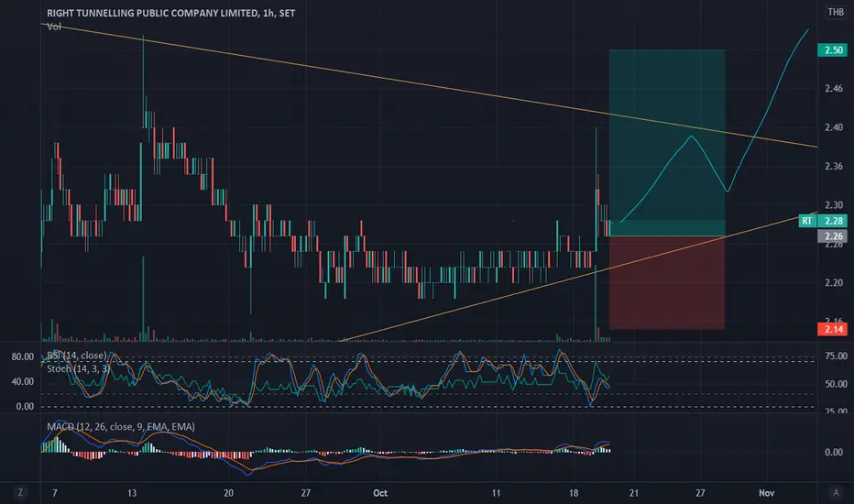Click the MACD (12, 26, close, 9, EMA, EMA) label
854x504 pixels.
(x=120, y=427)
